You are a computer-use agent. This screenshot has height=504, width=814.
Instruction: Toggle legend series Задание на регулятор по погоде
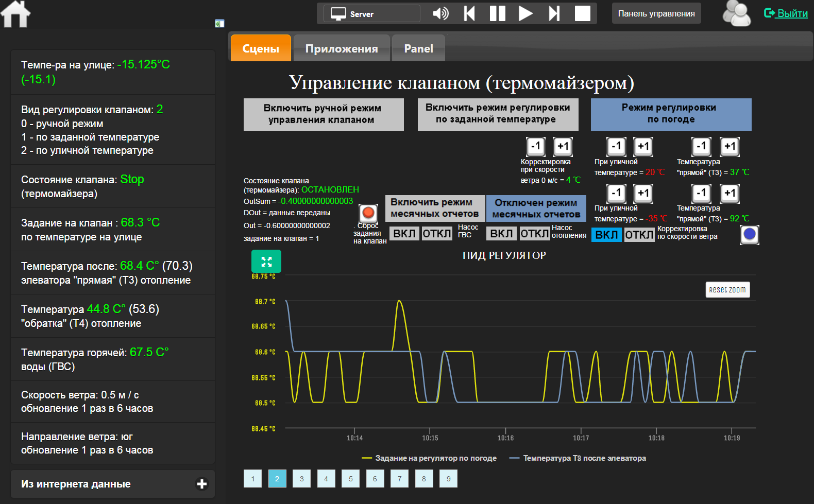(x=429, y=458)
